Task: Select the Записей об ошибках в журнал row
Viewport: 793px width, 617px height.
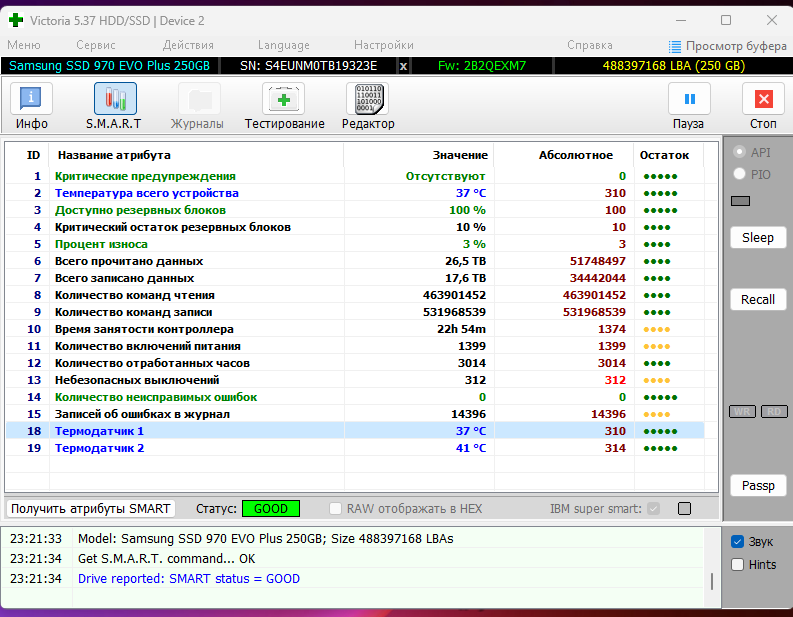Action: click(x=355, y=414)
